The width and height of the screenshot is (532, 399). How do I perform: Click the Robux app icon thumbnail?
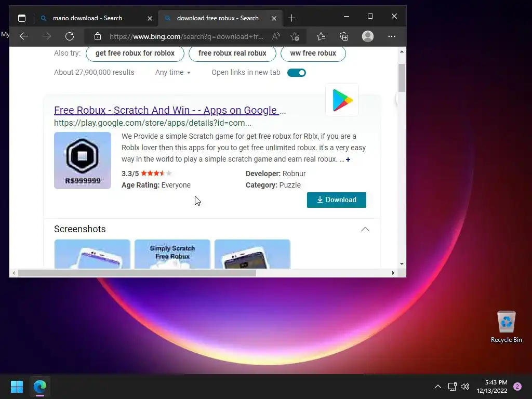[83, 161]
